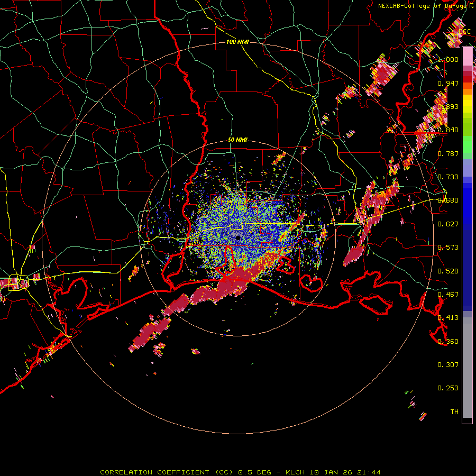This screenshot has width=476, height=476.
Task: Click the bright green segment of the color bar
Action: coord(467,145)
